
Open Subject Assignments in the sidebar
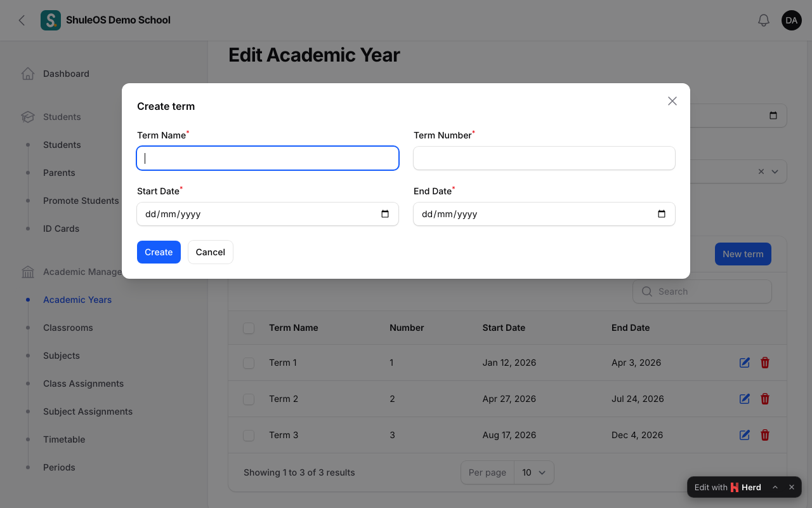88,411
